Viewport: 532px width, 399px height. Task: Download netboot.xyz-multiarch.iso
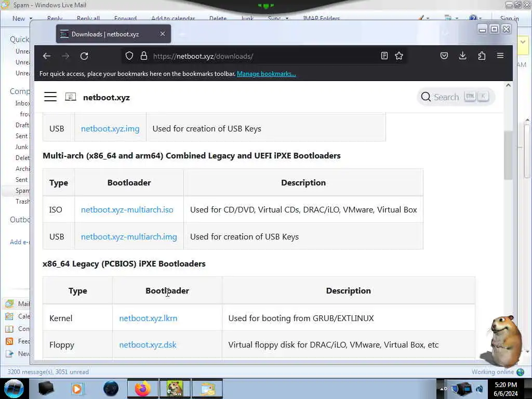pyautogui.click(x=127, y=210)
